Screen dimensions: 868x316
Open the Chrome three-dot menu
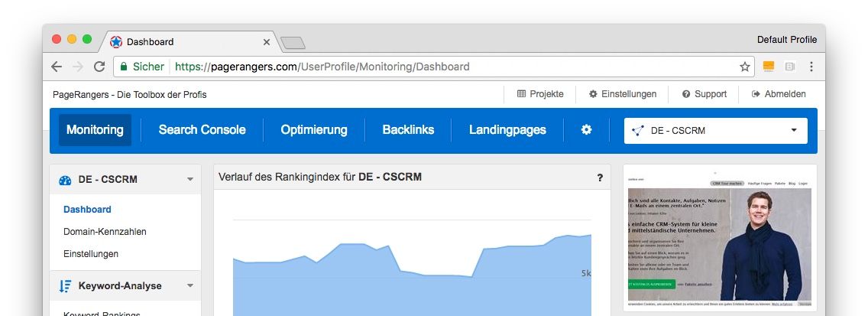[x=811, y=67]
